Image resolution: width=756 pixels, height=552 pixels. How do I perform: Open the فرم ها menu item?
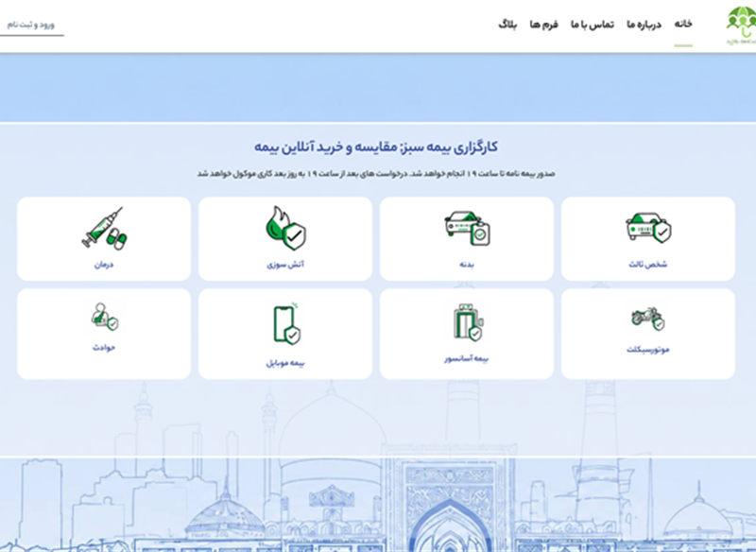coord(544,25)
